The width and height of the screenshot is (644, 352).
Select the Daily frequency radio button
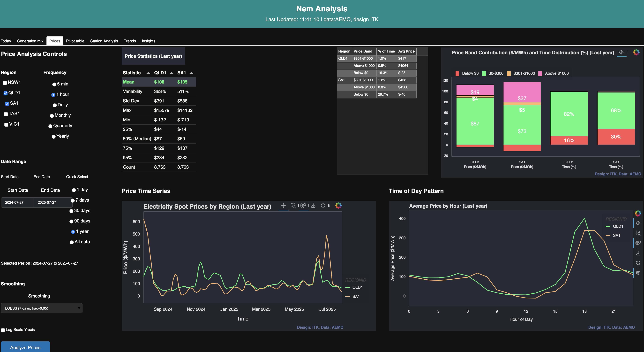pos(54,105)
